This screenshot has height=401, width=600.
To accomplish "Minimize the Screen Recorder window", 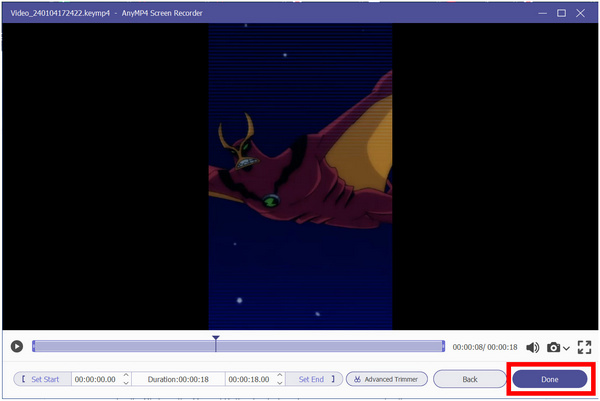I will [x=542, y=13].
